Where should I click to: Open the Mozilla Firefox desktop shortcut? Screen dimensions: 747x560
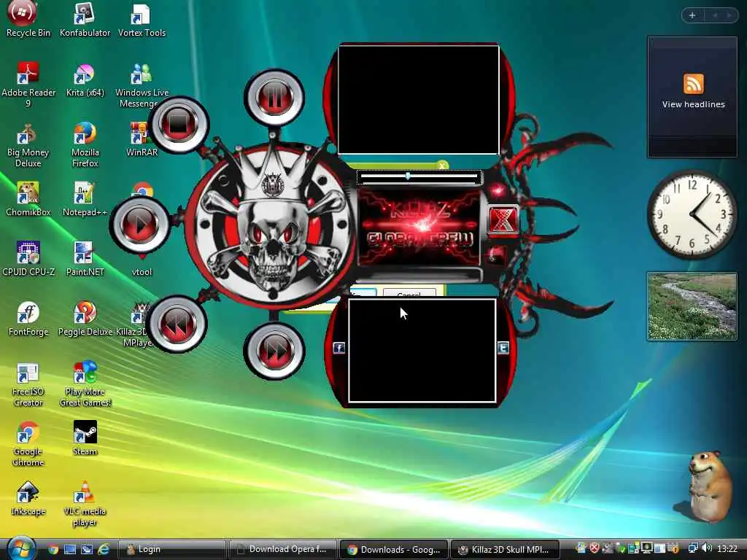click(x=85, y=145)
